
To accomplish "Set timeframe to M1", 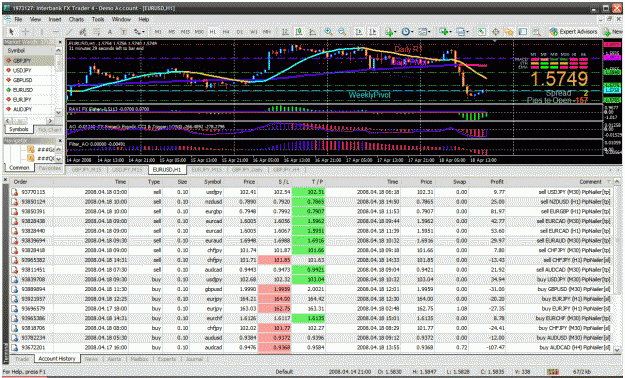I will [x=158, y=32].
